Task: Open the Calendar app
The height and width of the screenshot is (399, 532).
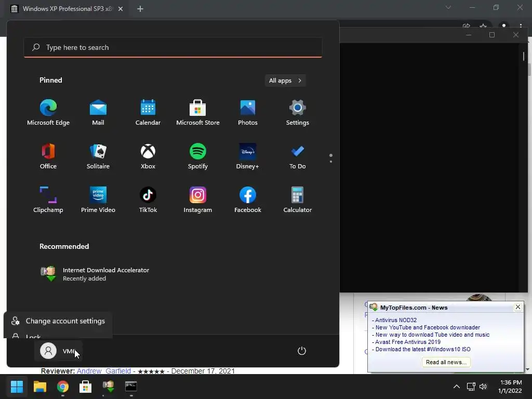Action: 148,113
